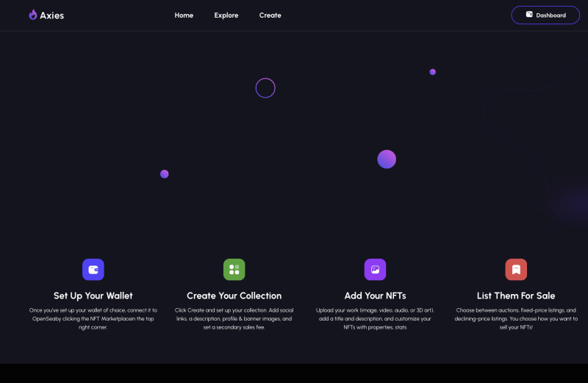Open the Home menu item
Viewport: 588px width, 383px height.
point(184,15)
